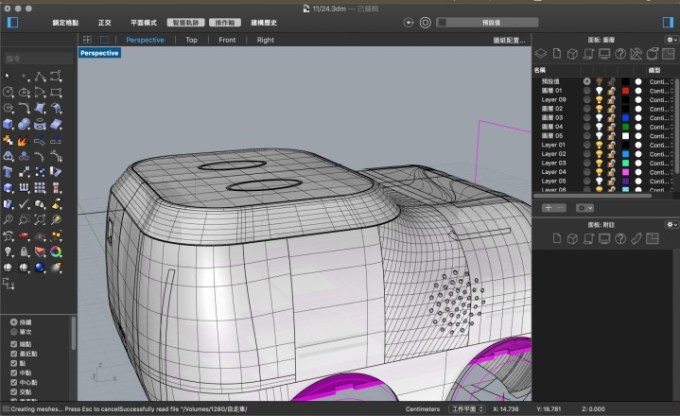Screen dimensions: 680x416
Task: Select the 持續 persistent osnap radio button
Action: click(13, 322)
